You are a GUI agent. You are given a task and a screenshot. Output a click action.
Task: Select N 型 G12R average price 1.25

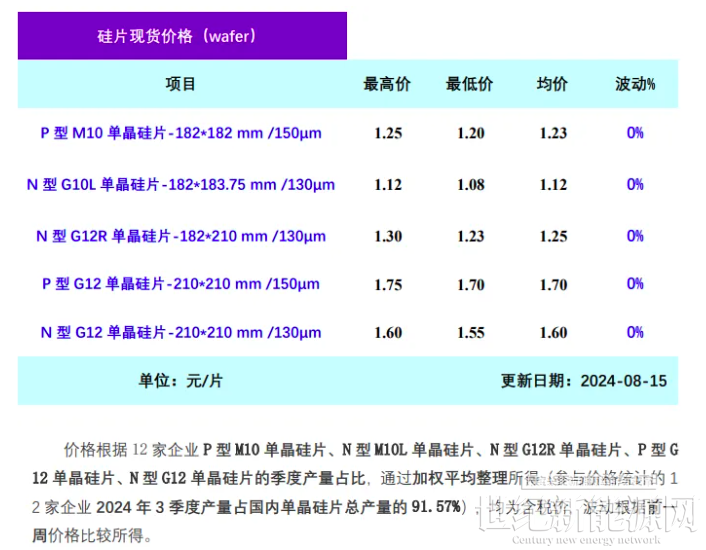click(x=553, y=236)
